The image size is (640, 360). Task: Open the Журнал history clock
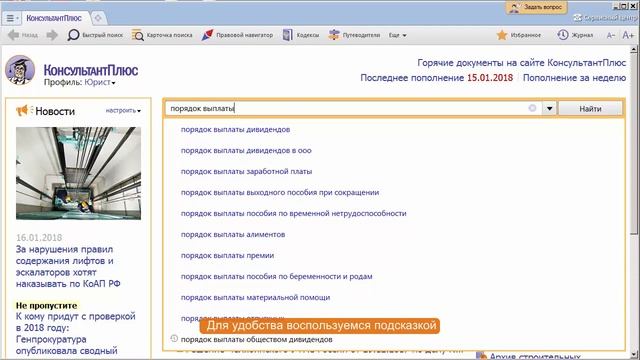point(575,35)
